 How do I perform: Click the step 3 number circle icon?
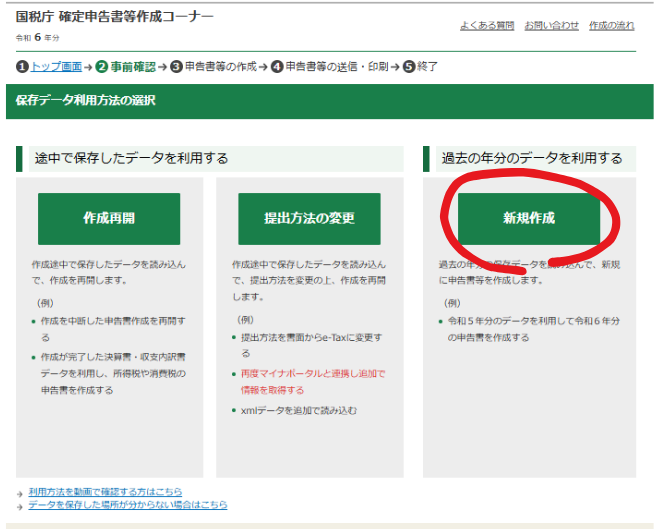tap(176, 67)
